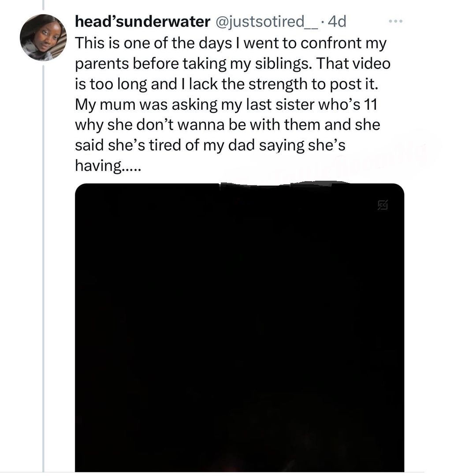The image size is (476, 476).
Task: Click "My mum" at the start of line four
Action: [100, 105]
